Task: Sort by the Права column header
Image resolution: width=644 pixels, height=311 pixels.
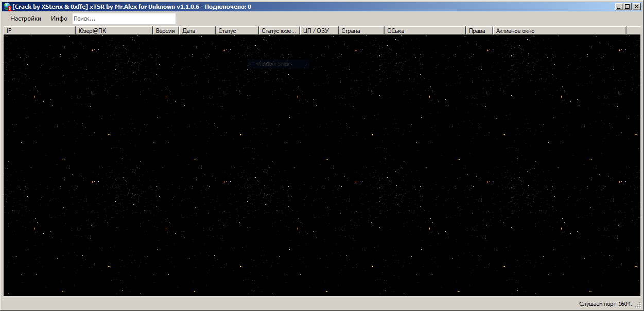Action: coord(479,31)
